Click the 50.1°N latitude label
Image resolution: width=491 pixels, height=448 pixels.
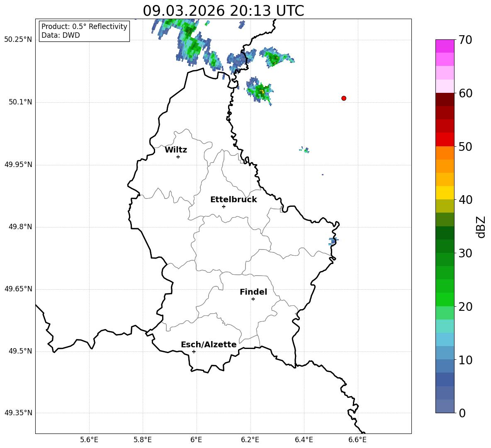pyautogui.click(x=20, y=102)
